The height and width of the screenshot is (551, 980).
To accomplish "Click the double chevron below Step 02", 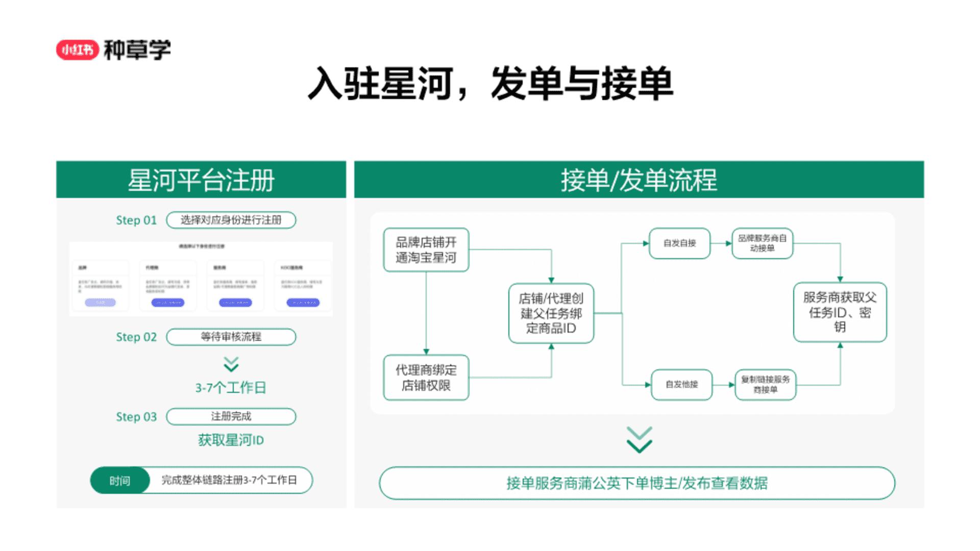I will [x=231, y=364].
